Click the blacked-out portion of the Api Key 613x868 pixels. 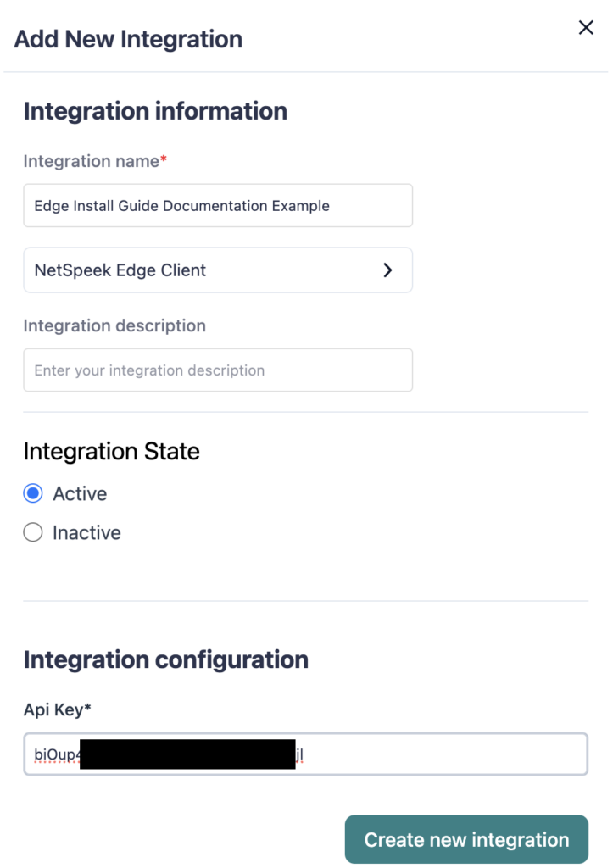coord(187,754)
